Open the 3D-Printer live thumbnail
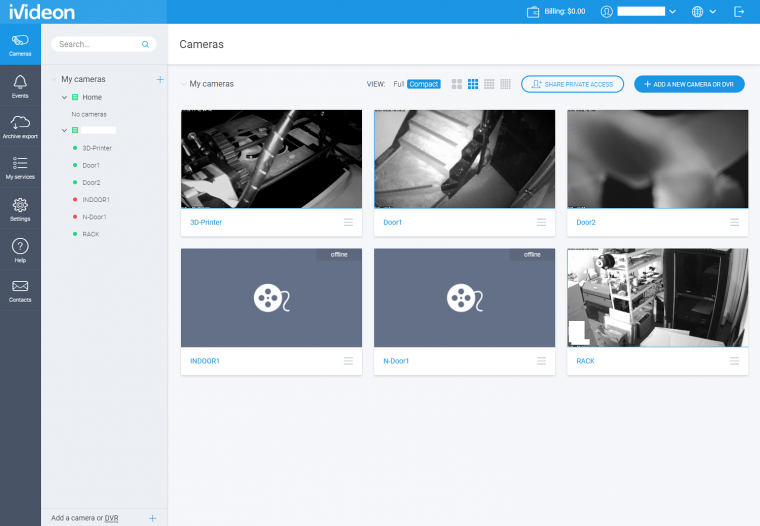The height and width of the screenshot is (526, 760). [271, 159]
